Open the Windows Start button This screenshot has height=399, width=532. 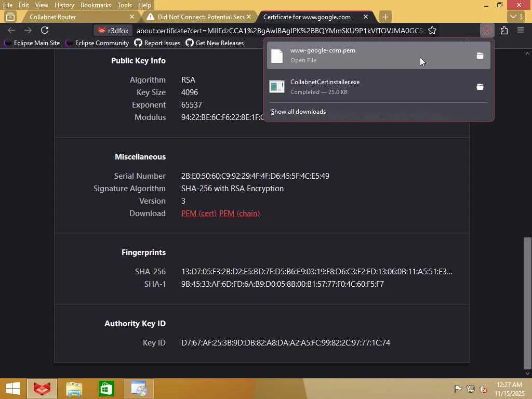tap(13, 389)
